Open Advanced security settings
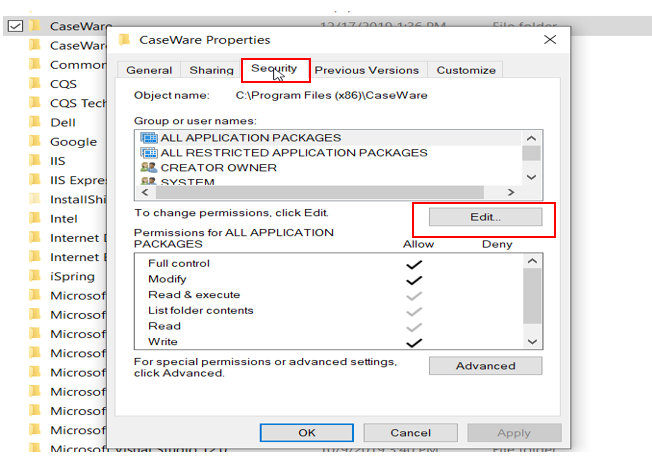The height and width of the screenshot is (461, 652). (x=485, y=366)
